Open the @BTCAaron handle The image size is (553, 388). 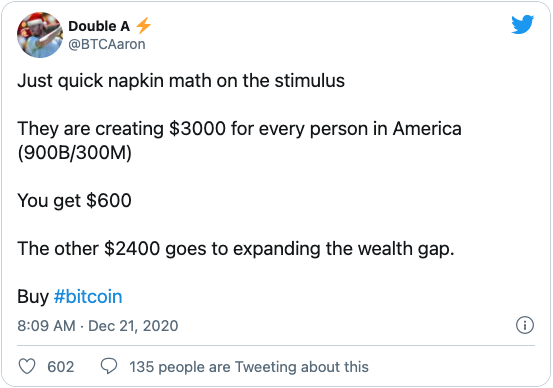point(107,44)
